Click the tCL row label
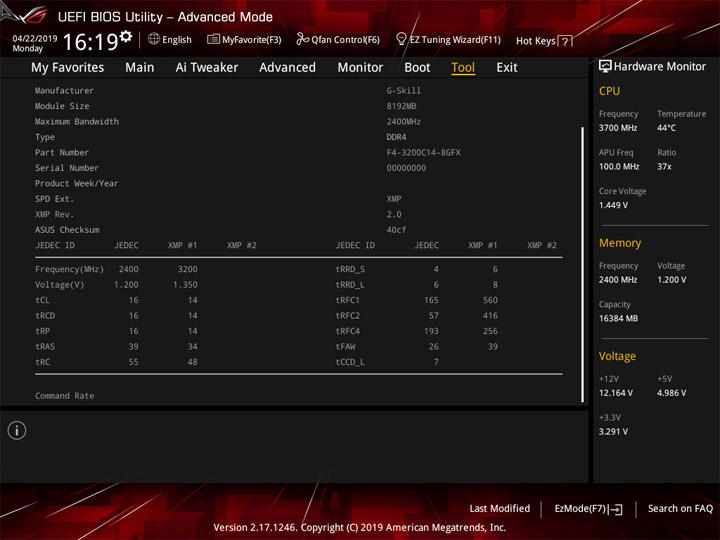The height and width of the screenshot is (540, 720). [42, 300]
